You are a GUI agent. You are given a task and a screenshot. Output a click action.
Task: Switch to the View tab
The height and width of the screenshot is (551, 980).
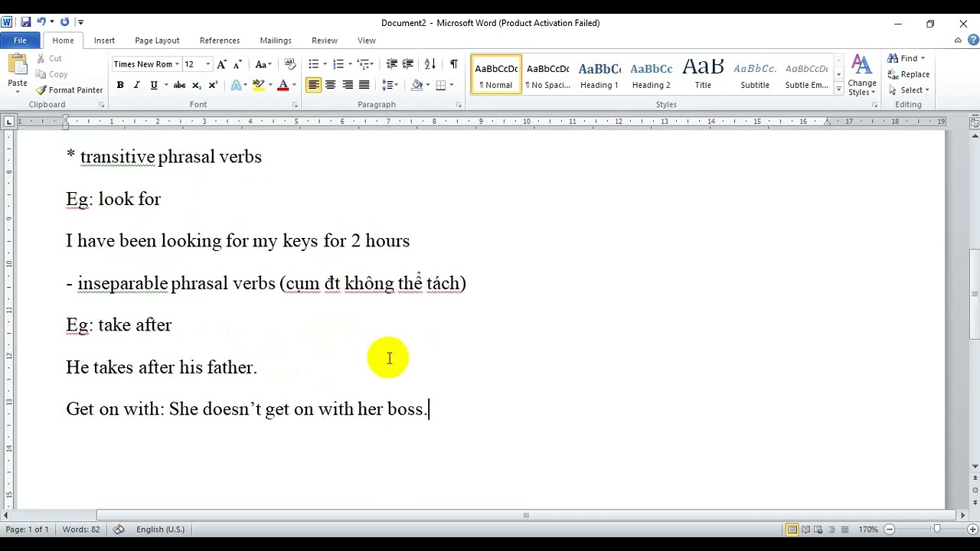367,41
